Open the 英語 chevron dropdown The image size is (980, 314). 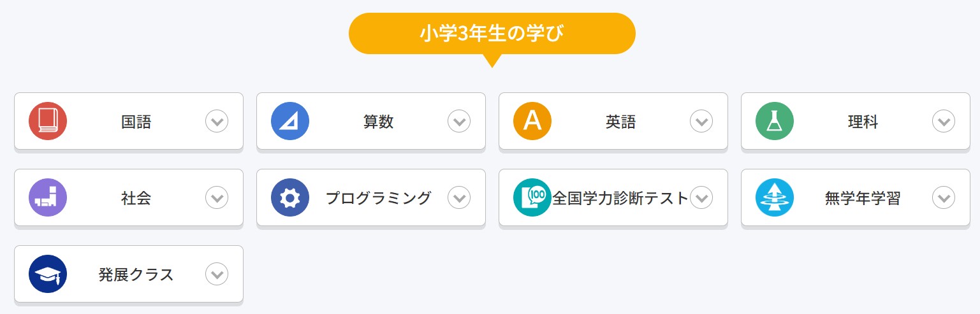click(x=701, y=121)
